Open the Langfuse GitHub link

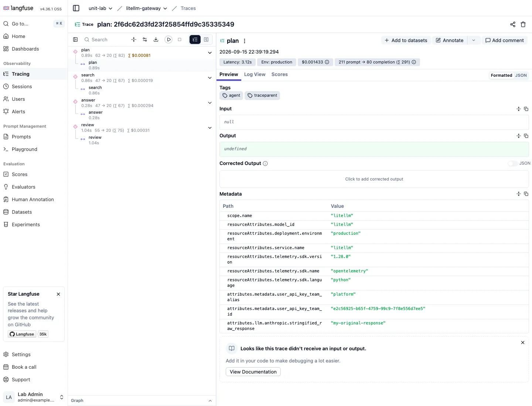coord(22,334)
